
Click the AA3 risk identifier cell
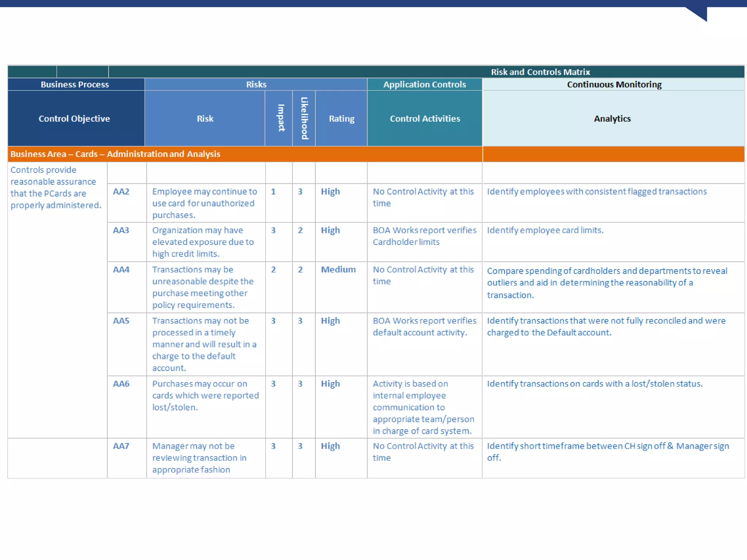(x=121, y=230)
